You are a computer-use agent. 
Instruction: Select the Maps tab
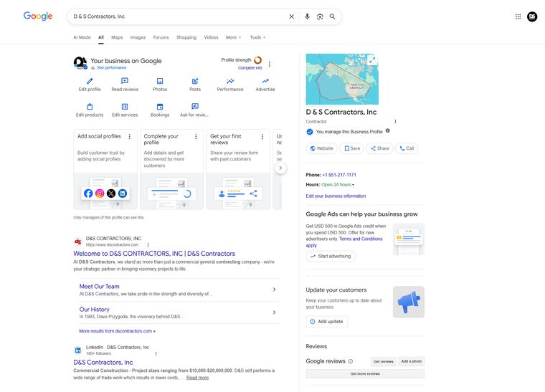click(117, 37)
